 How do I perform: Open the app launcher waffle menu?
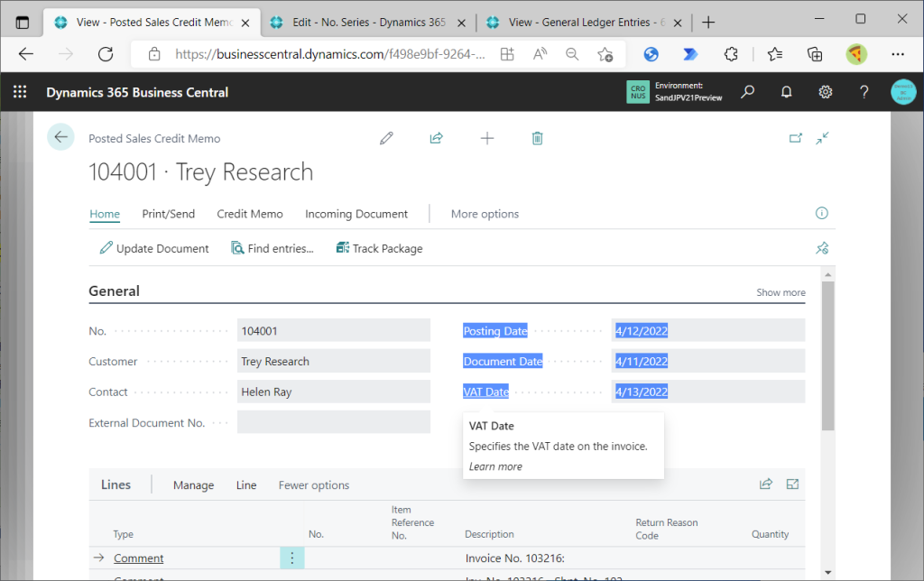point(20,92)
